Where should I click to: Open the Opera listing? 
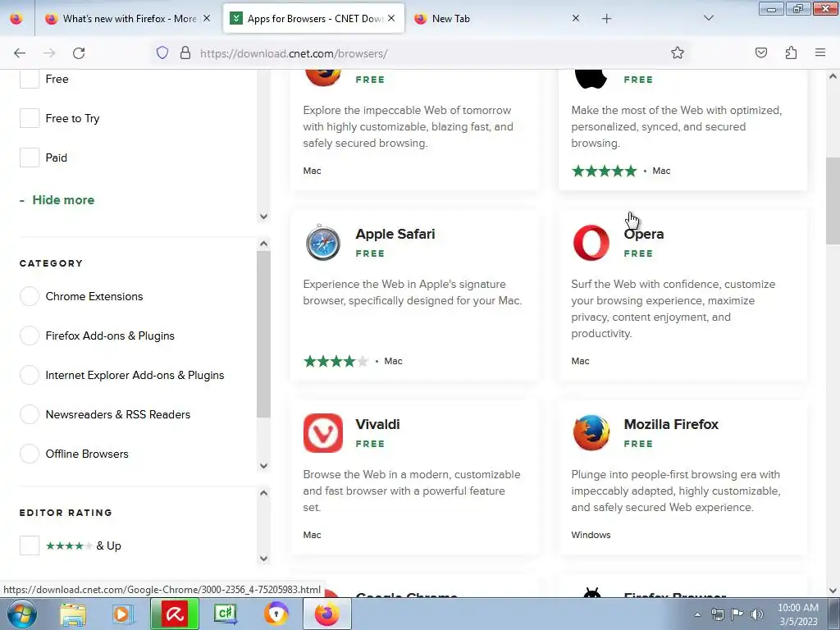click(x=644, y=234)
